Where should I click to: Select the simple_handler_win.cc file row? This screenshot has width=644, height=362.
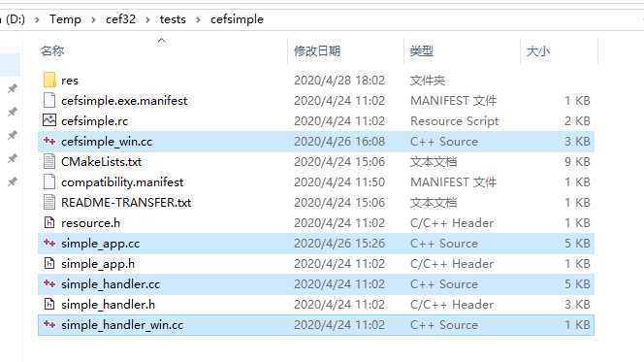(x=316, y=325)
